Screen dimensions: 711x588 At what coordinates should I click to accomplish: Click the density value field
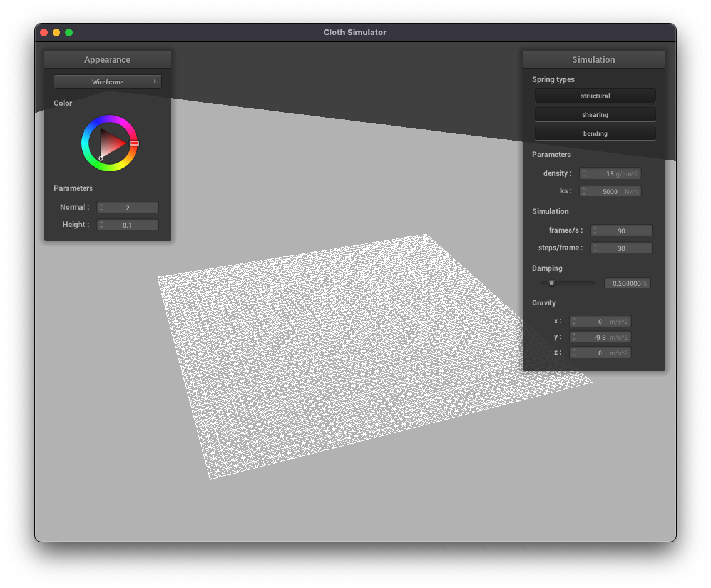pyautogui.click(x=610, y=174)
